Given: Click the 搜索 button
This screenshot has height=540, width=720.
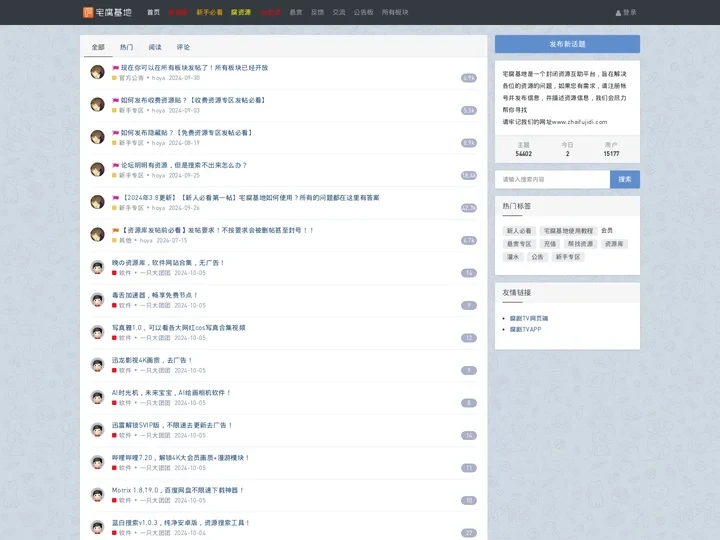Looking at the screenshot, I should coord(624,180).
